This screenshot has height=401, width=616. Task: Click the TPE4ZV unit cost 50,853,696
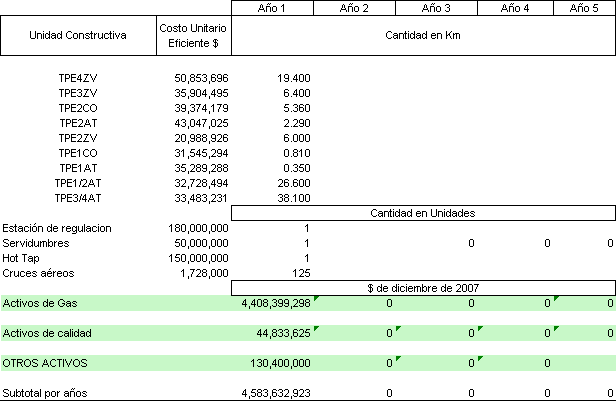201,77
